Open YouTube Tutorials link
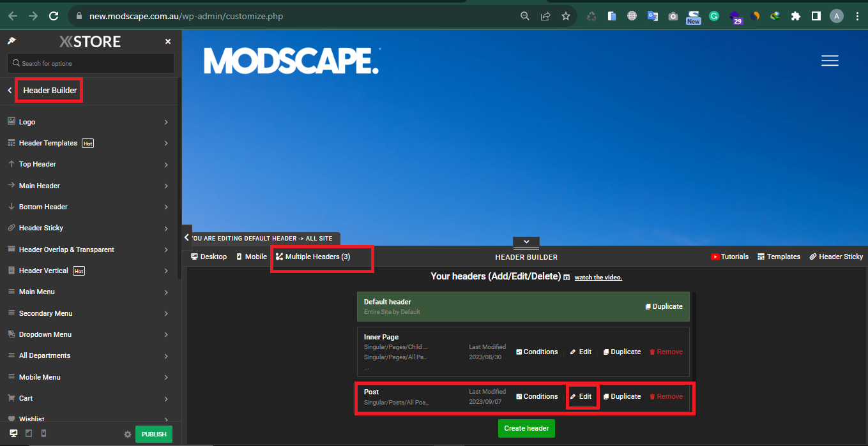Viewport: 868px width, 446px height. pyautogui.click(x=729, y=256)
